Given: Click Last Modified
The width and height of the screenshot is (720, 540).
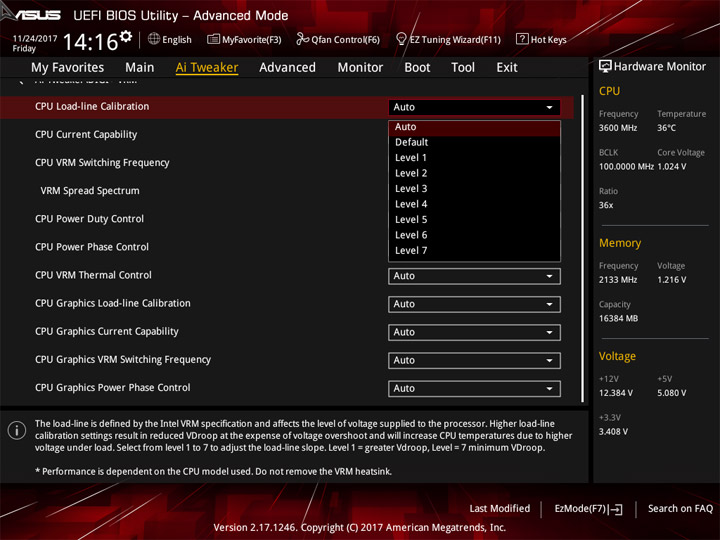Looking at the screenshot, I should [500, 508].
